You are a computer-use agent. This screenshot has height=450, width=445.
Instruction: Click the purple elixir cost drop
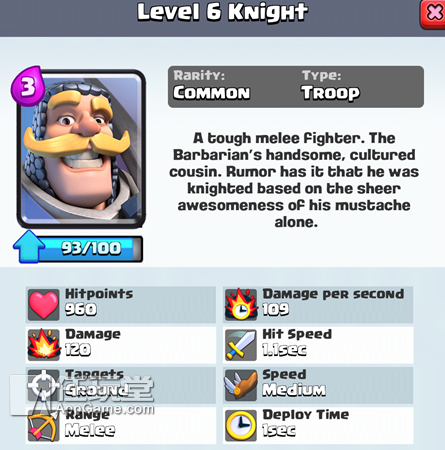[28, 86]
